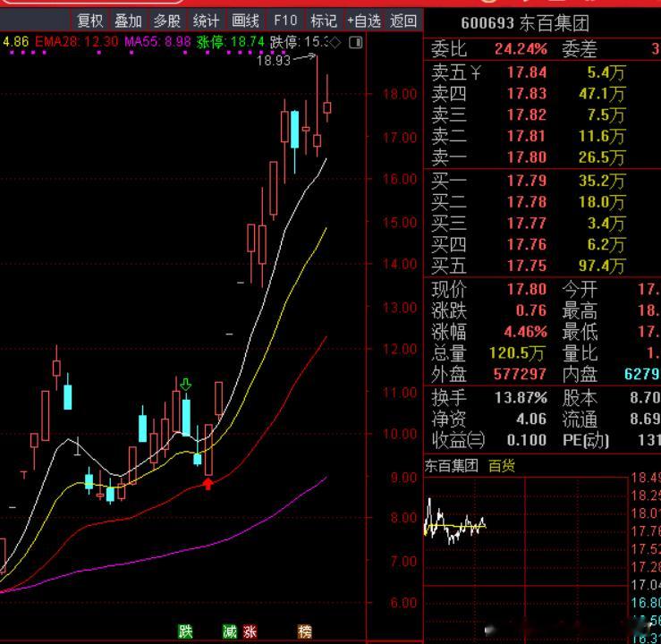Click the 卖三 ask price 17.82
Image resolution: width=661 pixels, height=644 pixels.
click(527, 115)
